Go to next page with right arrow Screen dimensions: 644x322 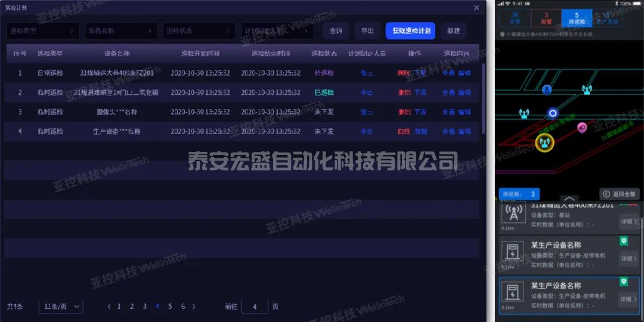point(194,306)
